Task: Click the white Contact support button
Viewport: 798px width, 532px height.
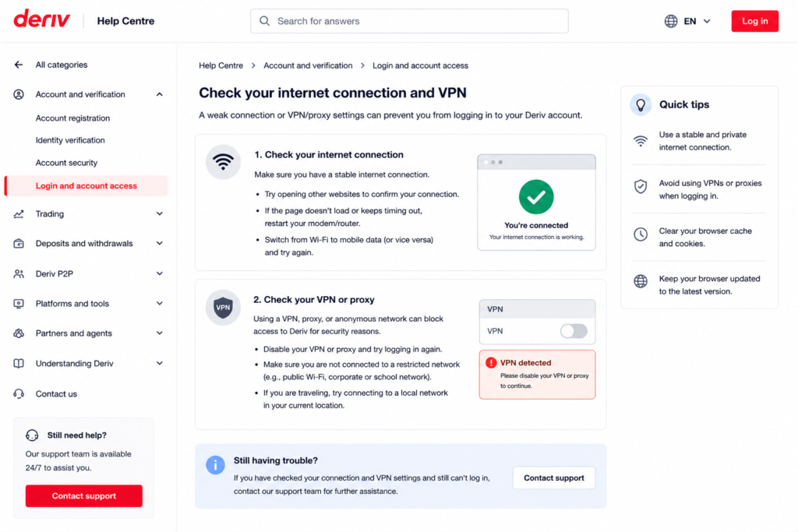Action: tap(554, 477)
